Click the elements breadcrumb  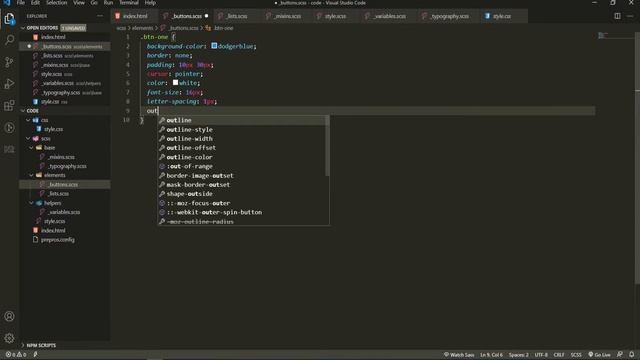[x=142, y=28]
